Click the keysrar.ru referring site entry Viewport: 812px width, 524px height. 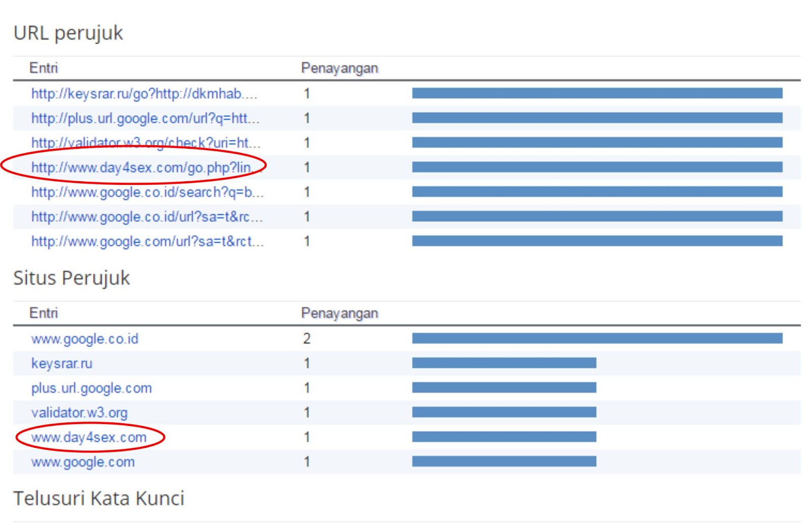point(61,364)
